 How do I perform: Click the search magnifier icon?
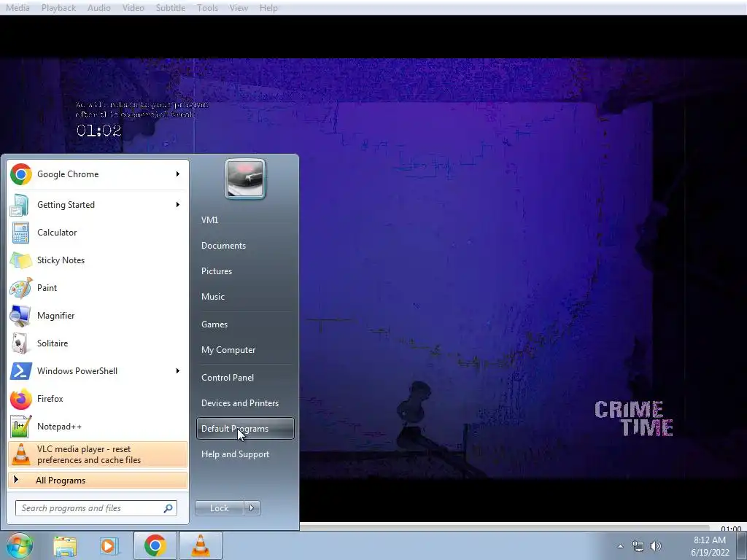tap(169, 508)
